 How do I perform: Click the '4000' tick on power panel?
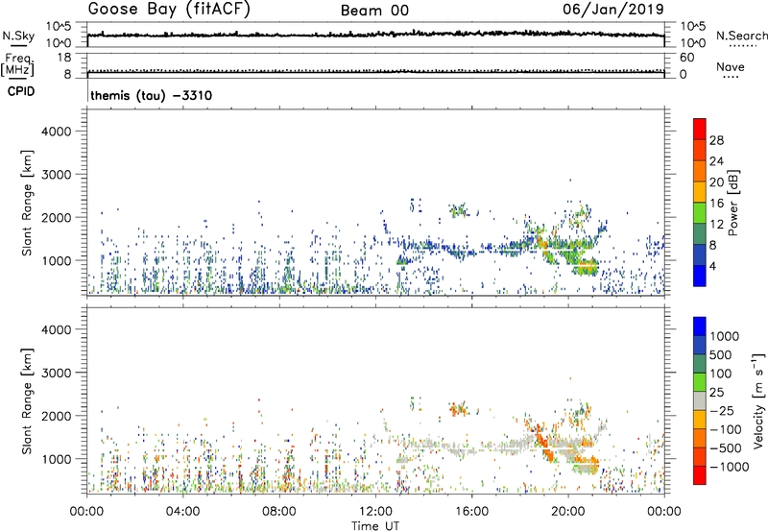(57, 132)
